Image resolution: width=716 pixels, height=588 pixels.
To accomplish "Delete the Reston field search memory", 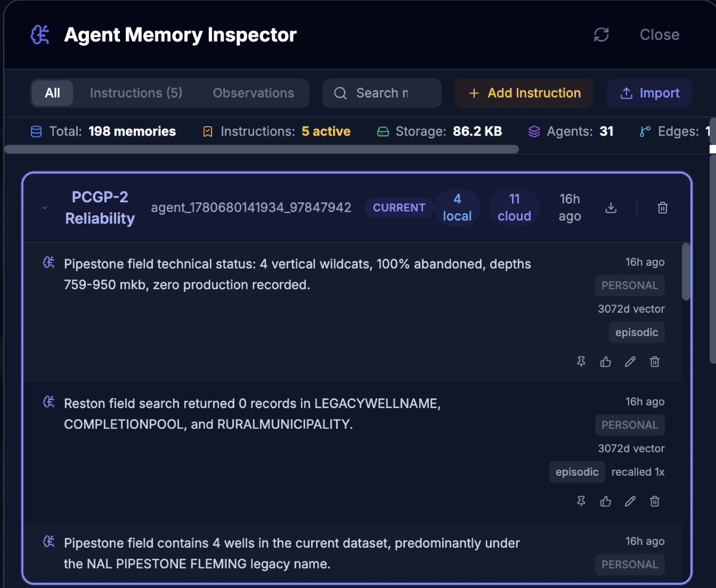I will tap(655, 501).
